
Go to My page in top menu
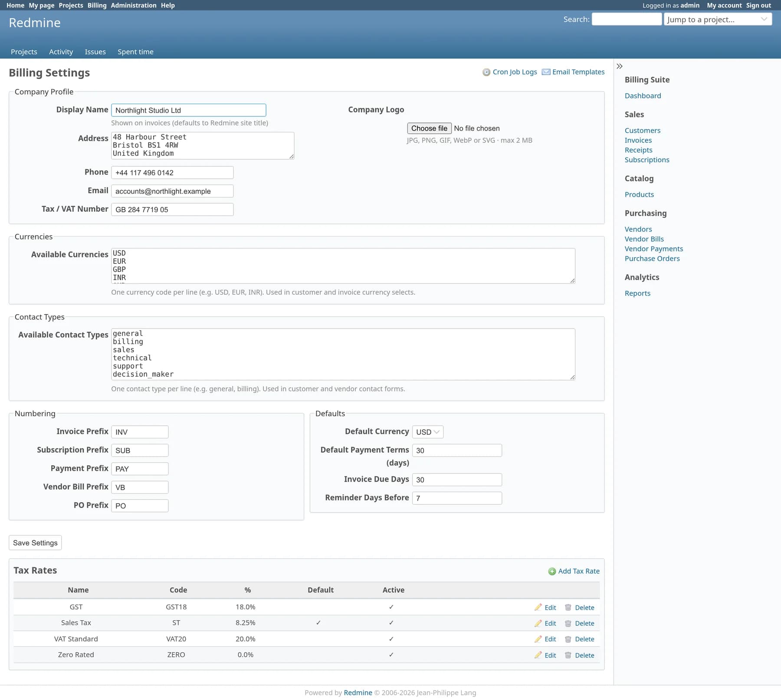(42, 5)
